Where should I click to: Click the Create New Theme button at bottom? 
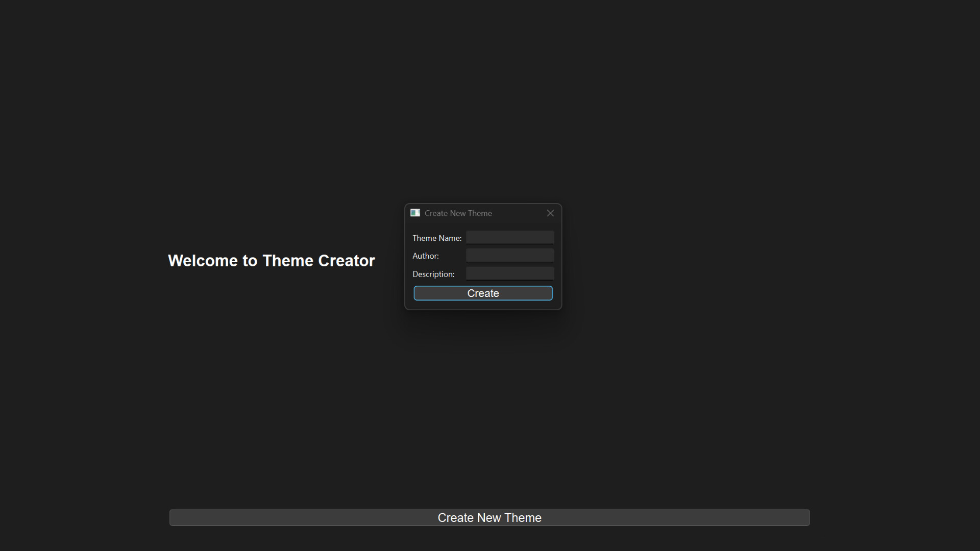(x=489, y=517)
